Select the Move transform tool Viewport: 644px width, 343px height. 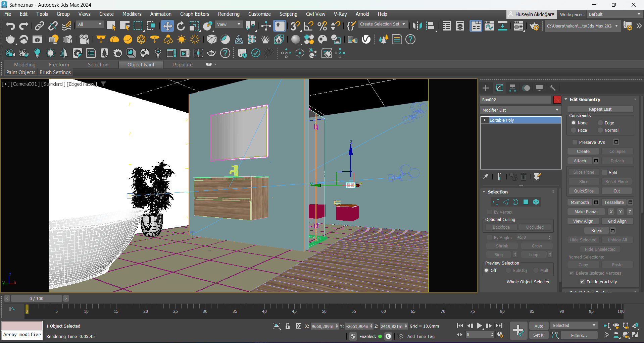(x=167, y=26)
